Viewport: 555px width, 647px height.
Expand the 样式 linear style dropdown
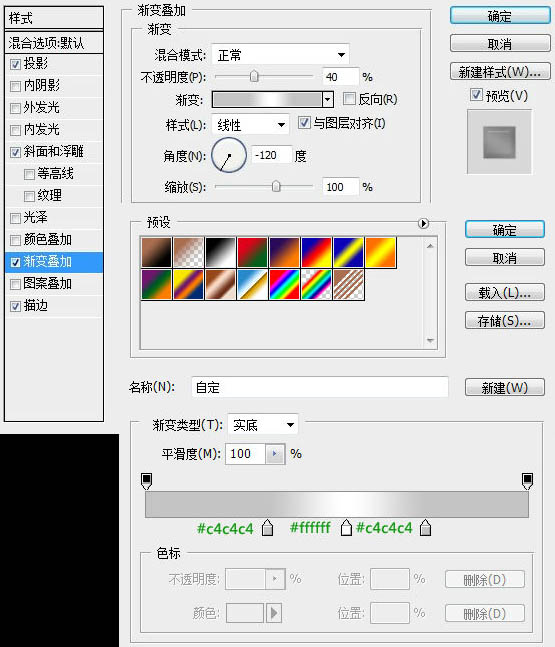click(250, 124)
